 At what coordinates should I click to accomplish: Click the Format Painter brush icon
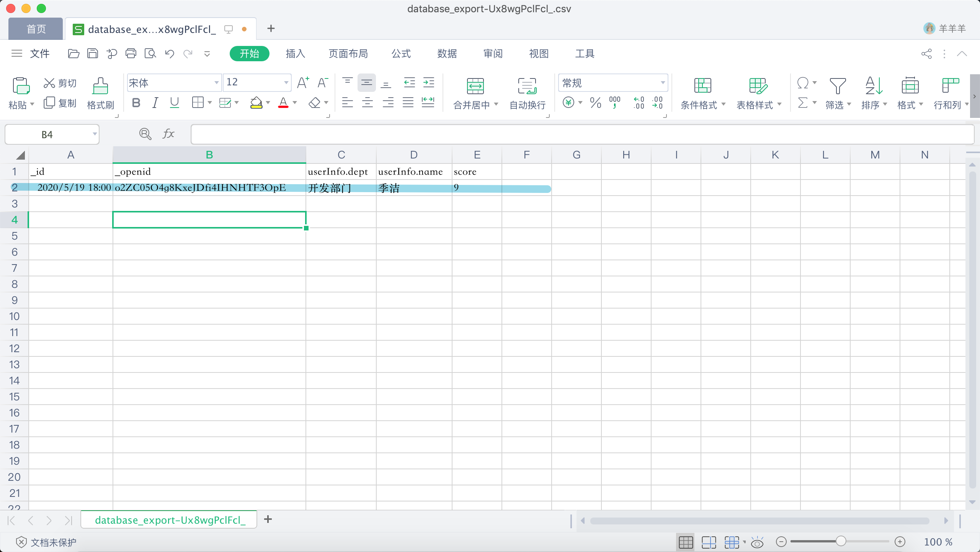(100, 86)
